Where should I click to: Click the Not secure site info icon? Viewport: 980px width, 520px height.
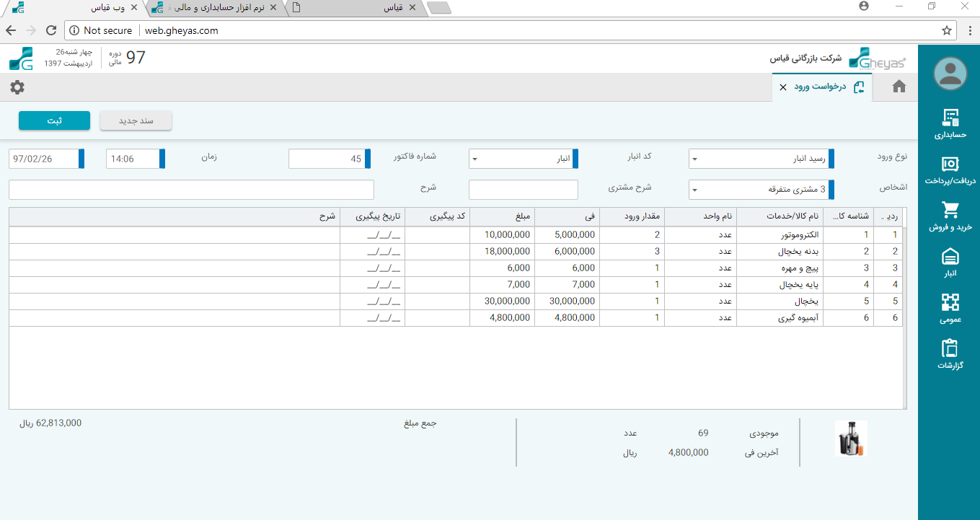(x=74, y=30)
